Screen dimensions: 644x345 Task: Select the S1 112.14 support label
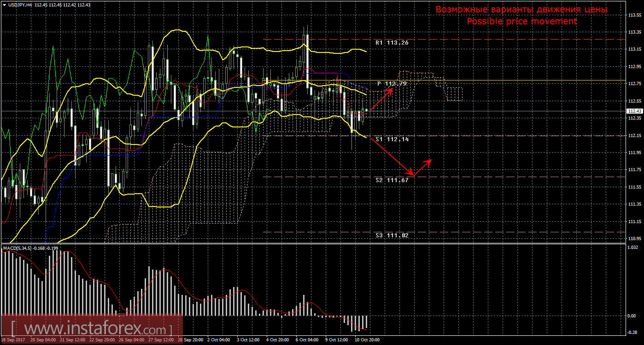[x=392, y=138]
